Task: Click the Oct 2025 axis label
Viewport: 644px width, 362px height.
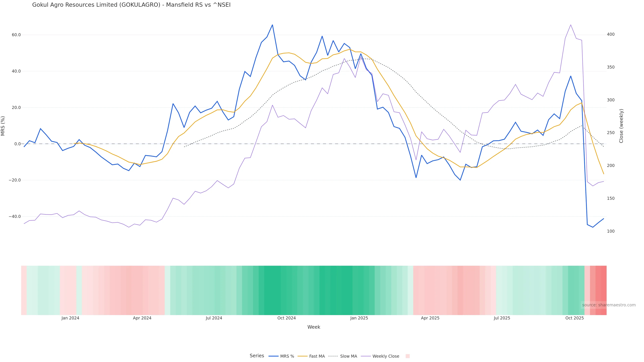Action: pos(575,318)
